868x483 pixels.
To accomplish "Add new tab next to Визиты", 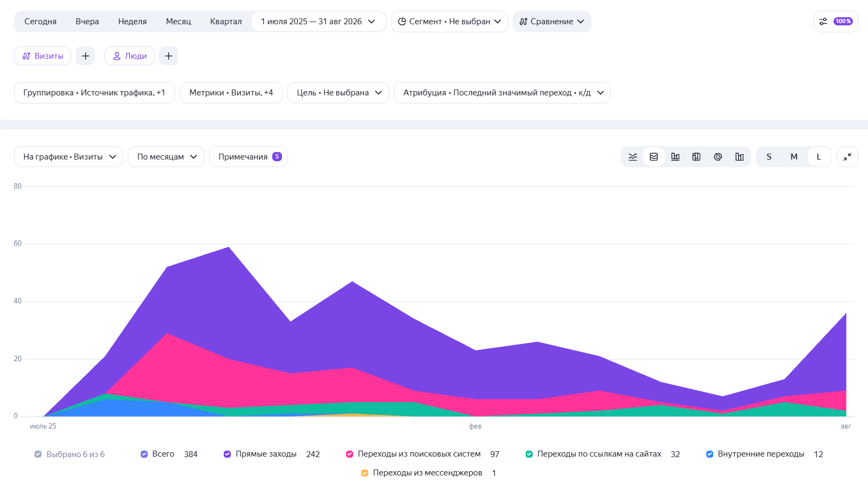I will pos(86,56).
